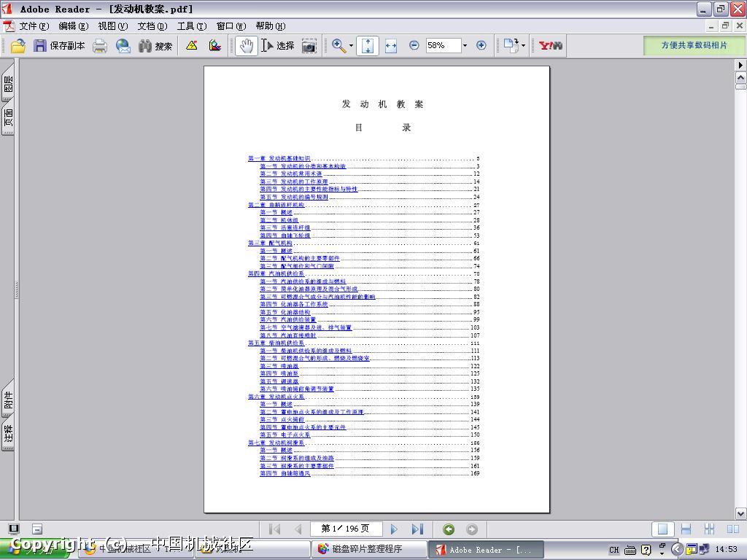Select the Snapshot camera tool
Viewport: 747px width, 560px height.
(309, 46)
